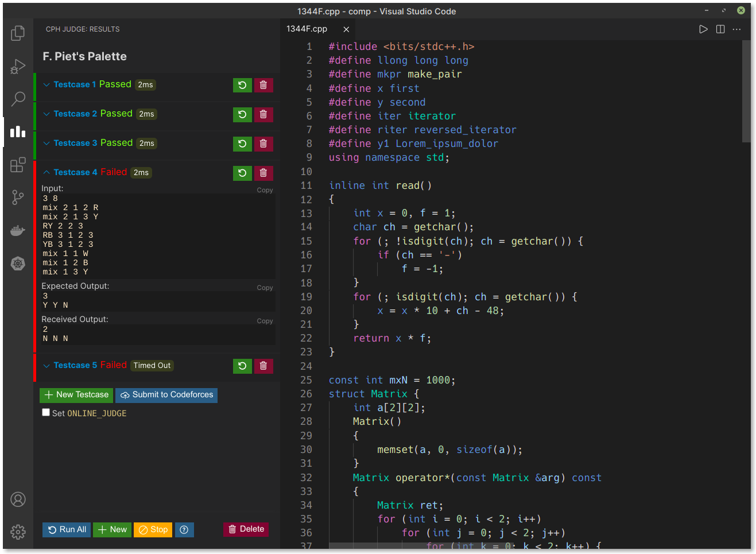Open CPH help via the question mark icon
Viewport: 756px width, 554px height.
click(184, 529)
